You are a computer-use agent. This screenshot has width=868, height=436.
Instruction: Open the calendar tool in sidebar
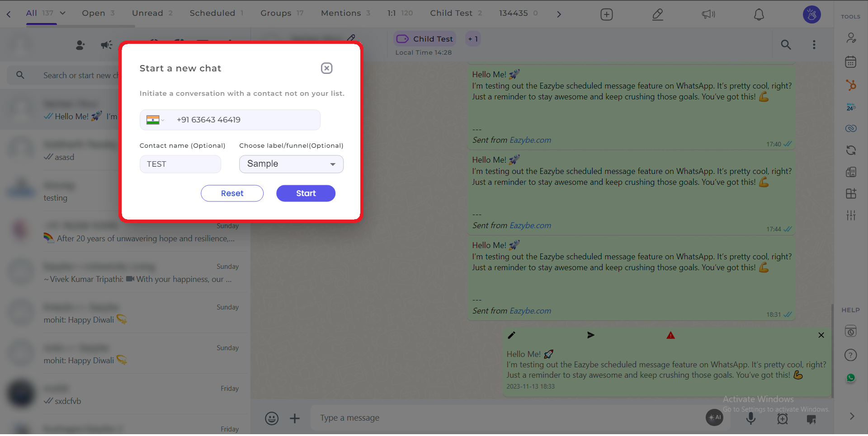coord(851,62)
